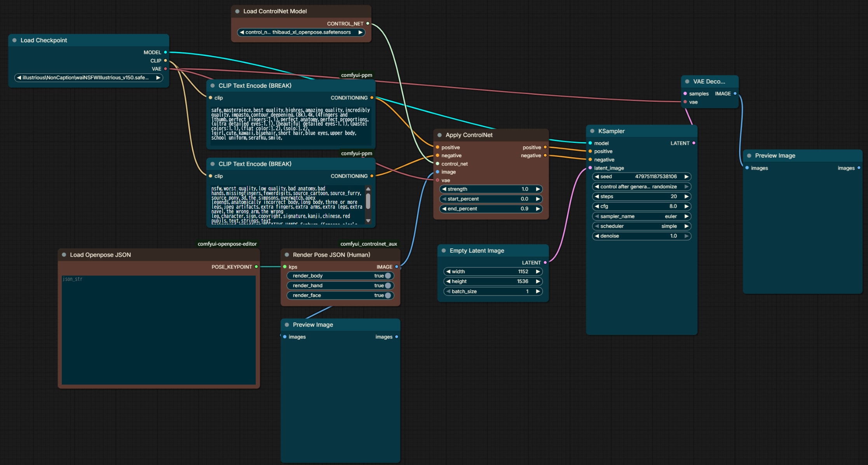Click the LATENT output port of KSampler
The height and width of the screenshot is (465, 868).
(694, 143)
